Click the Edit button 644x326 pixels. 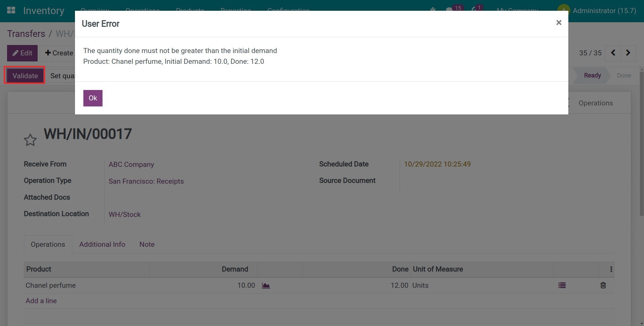click(22, 53)
